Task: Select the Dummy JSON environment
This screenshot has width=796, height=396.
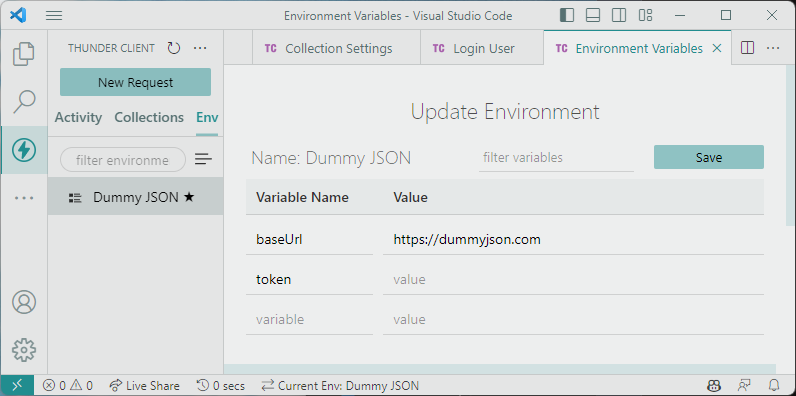Action: [x=136, y=197]
